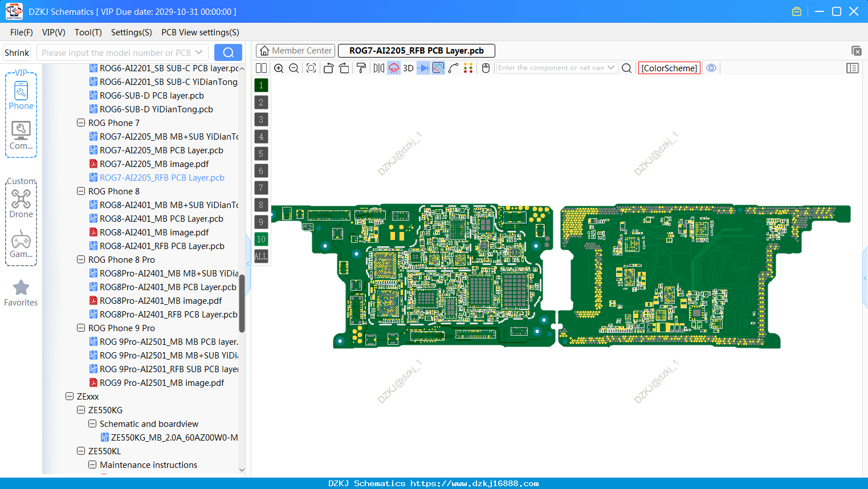Toggle PCB layer 2
The width and height of the screenshot is (868, 489).
point(261,103)
